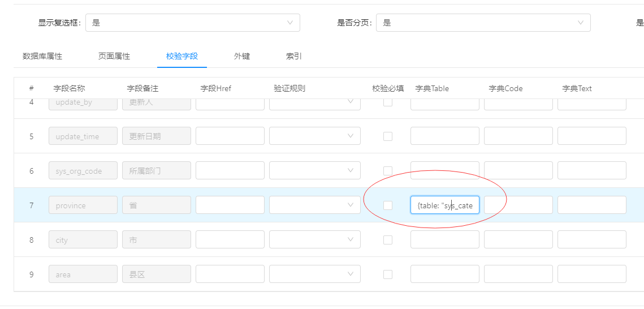The height and width of the screenshot is (309, 644).
Task: Expand 验证规则 dropdown for area row
Action: click(x=315, y=274)
